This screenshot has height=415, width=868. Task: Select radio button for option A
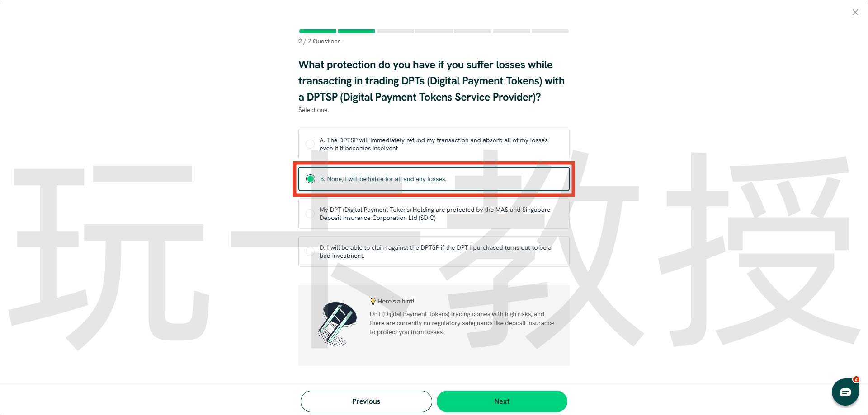(x=310, y=144)
